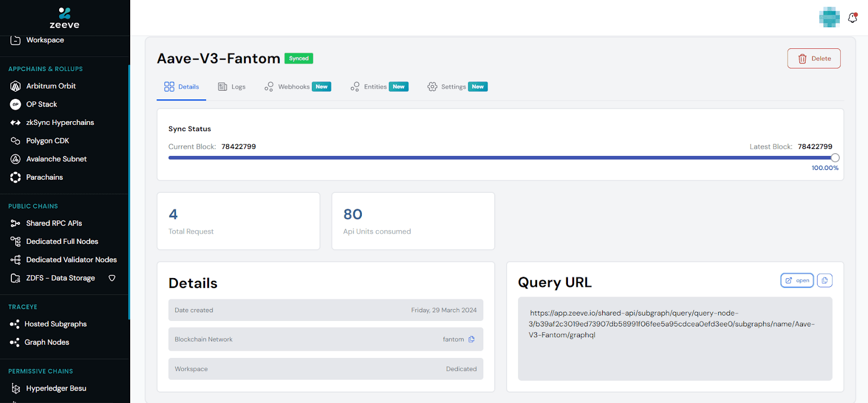Open Parachains page
868x403 pixels.
44,177
